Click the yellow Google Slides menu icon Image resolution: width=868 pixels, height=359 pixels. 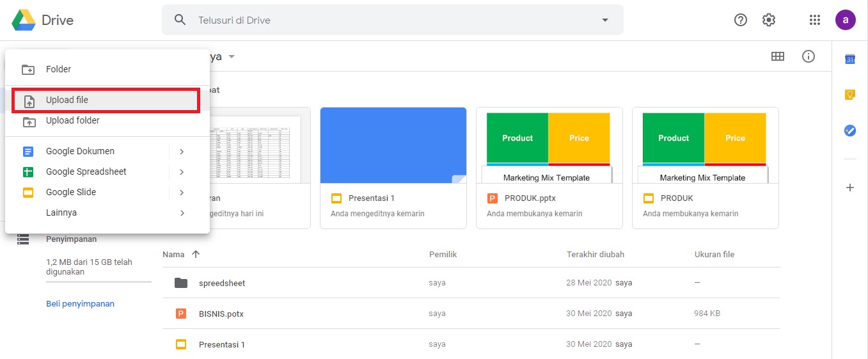28,193
